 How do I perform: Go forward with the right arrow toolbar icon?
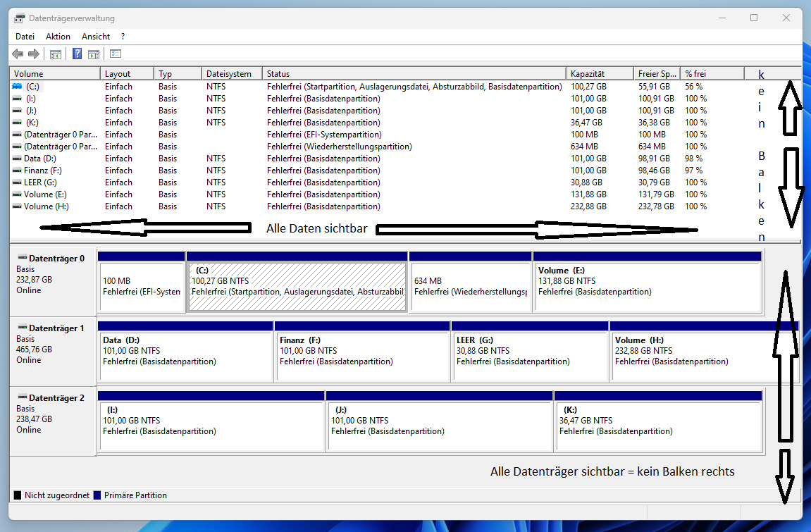click(x=34, y=54)
